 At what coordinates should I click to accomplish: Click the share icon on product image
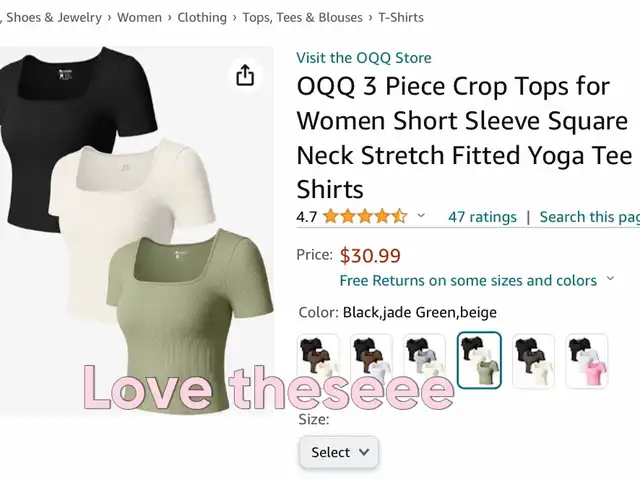(x=245, y=75)
